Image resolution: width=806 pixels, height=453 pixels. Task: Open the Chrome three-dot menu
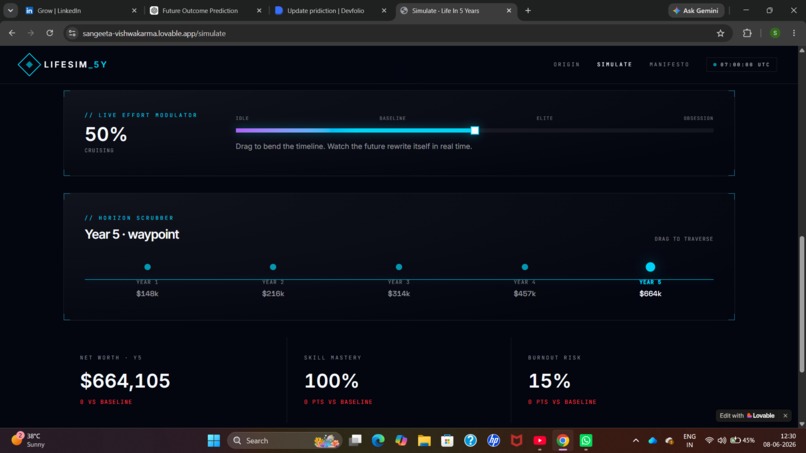tap(794, 33)
